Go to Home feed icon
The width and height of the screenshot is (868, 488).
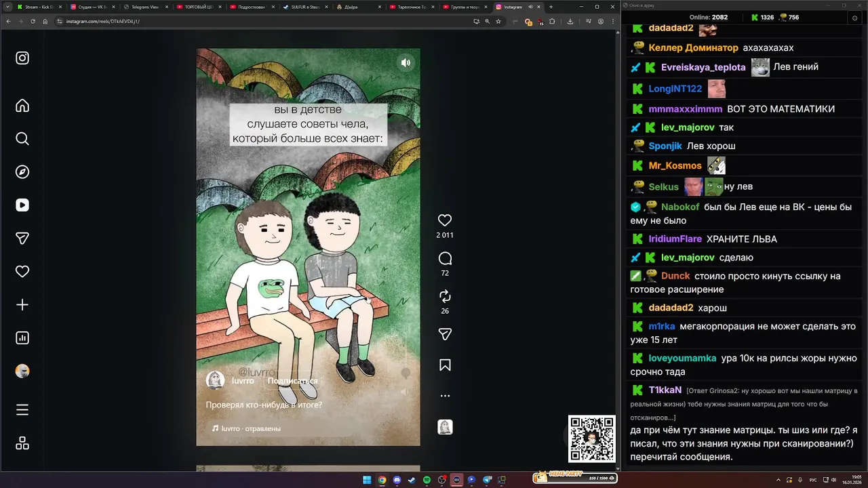tap(22, 106)
